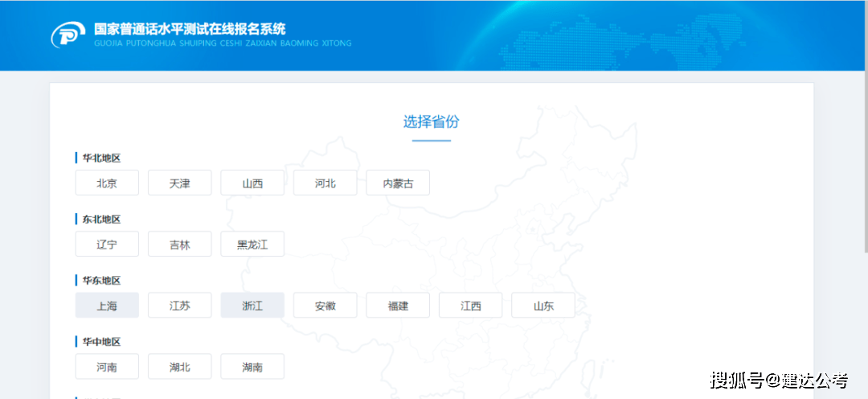
Task: Choose the 辽宁 province button
Action: (107, 244)
